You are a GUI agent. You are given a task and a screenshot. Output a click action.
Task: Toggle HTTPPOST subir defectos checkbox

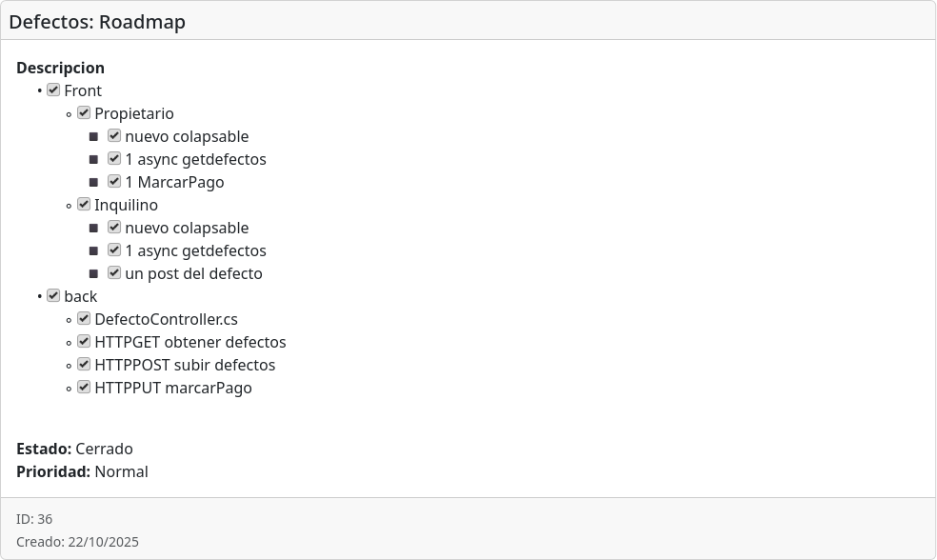pyautogui.click(x=84, y=365)
